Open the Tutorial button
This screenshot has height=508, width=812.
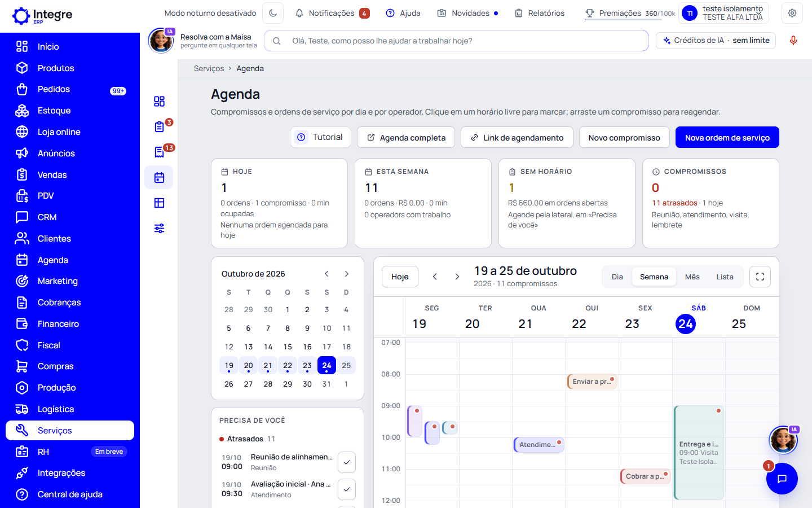[320, 137]
